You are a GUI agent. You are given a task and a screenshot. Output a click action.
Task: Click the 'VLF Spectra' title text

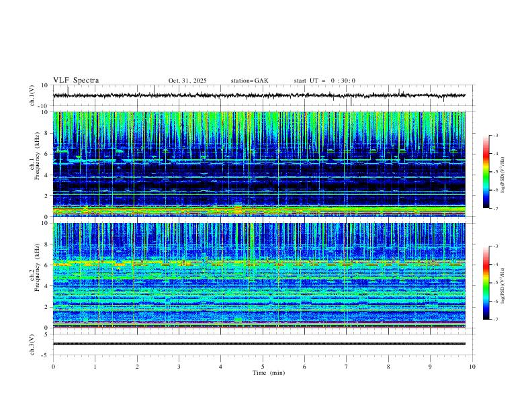click(x=76, y=81)
